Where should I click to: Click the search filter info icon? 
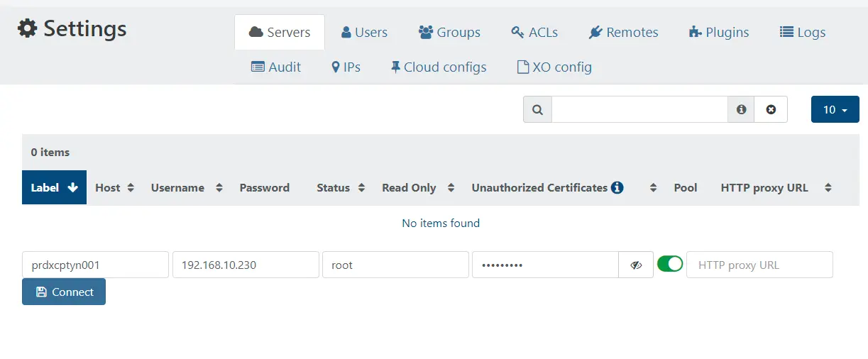pos(741,110)
